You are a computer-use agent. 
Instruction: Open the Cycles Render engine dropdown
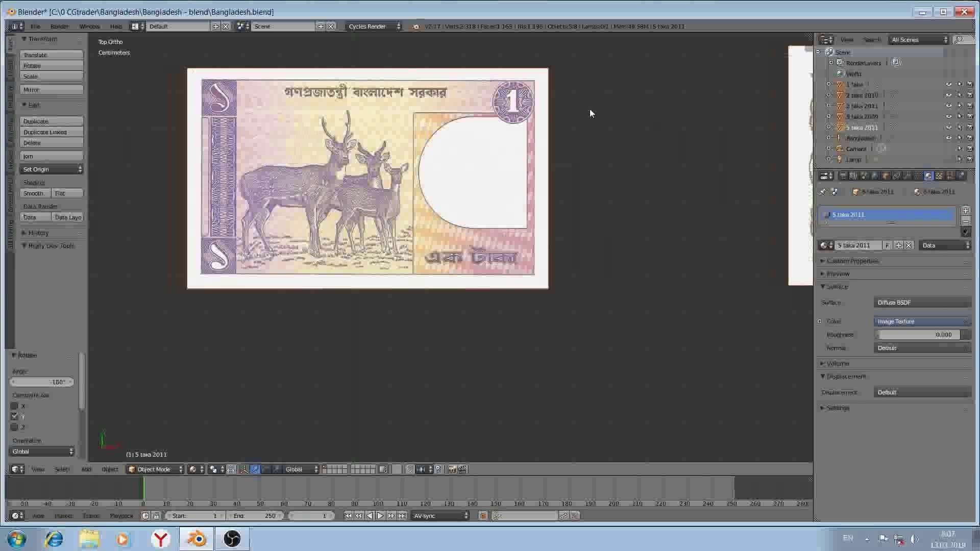(x=373, y=27)
